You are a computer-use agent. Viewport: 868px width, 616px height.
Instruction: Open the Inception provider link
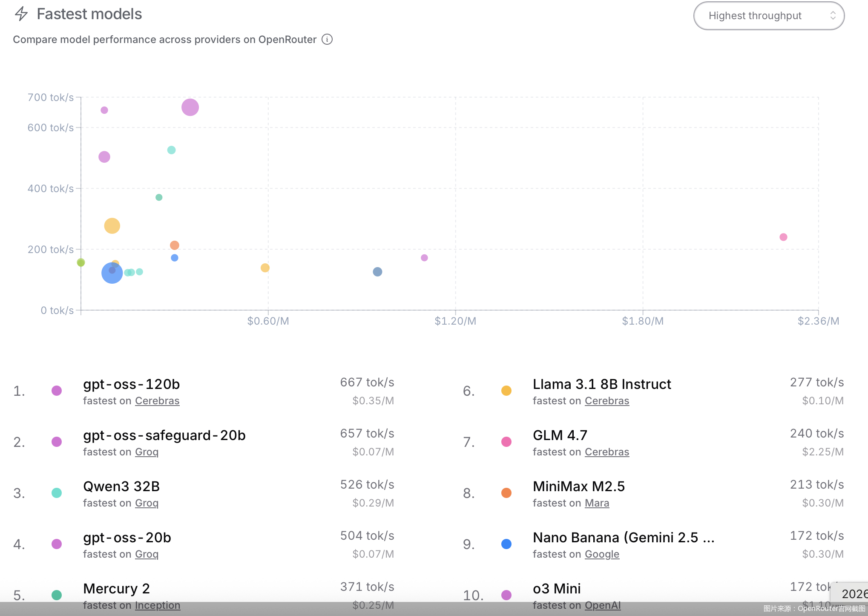[158, 605]
